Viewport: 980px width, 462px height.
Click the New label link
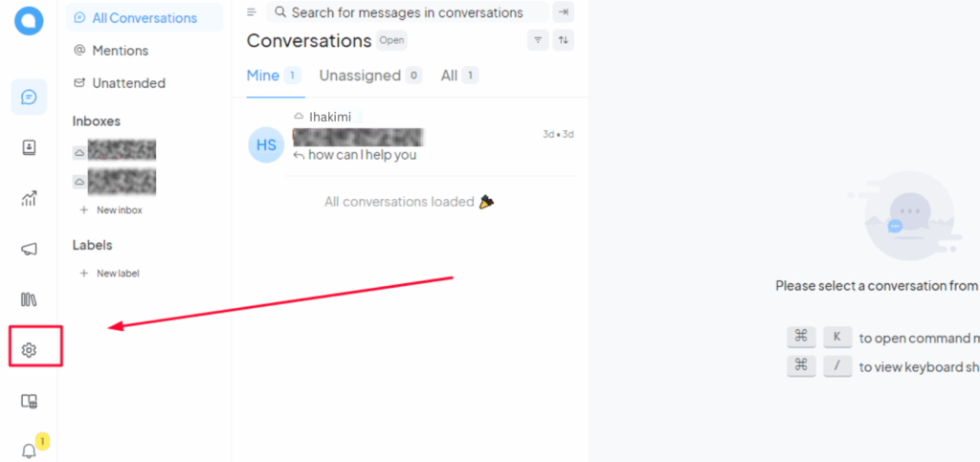point(117,274)
